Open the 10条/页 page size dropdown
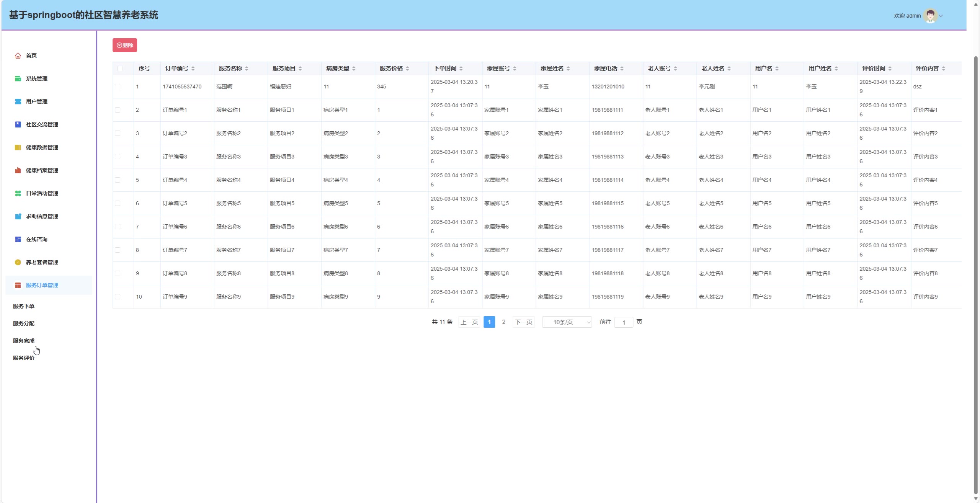The image size is (980, 503). (567, 322)
